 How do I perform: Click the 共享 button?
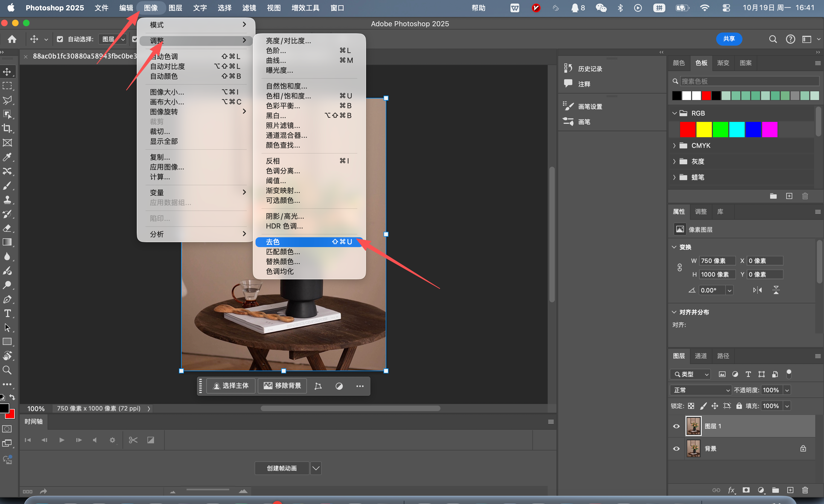click(x=729, y=39)
